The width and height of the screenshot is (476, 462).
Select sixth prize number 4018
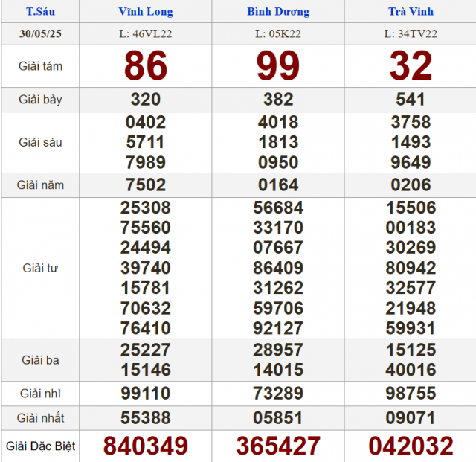pyautogui.click(x=278, y=122)
